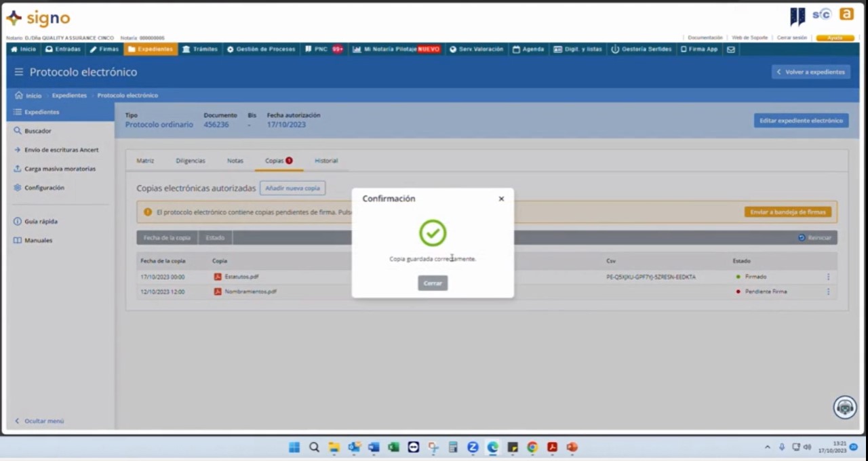
Task: Click Volver a expedientes button
Action: (x=810, y=72)
